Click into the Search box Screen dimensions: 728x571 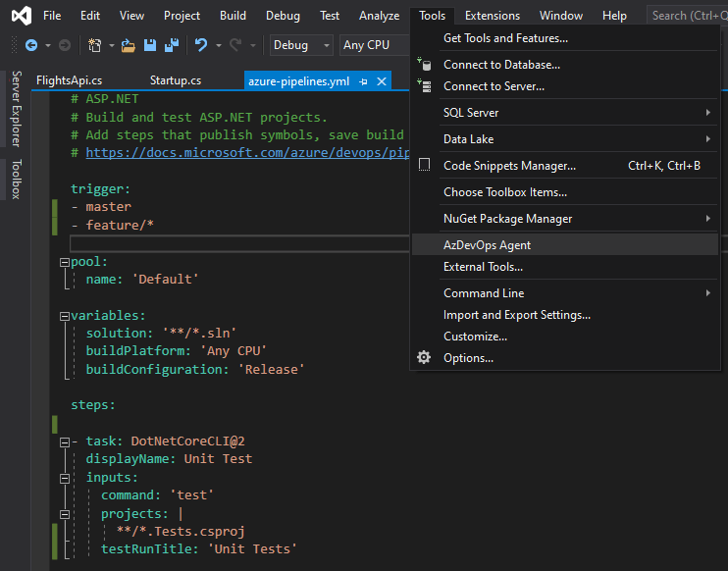point(687,16)
